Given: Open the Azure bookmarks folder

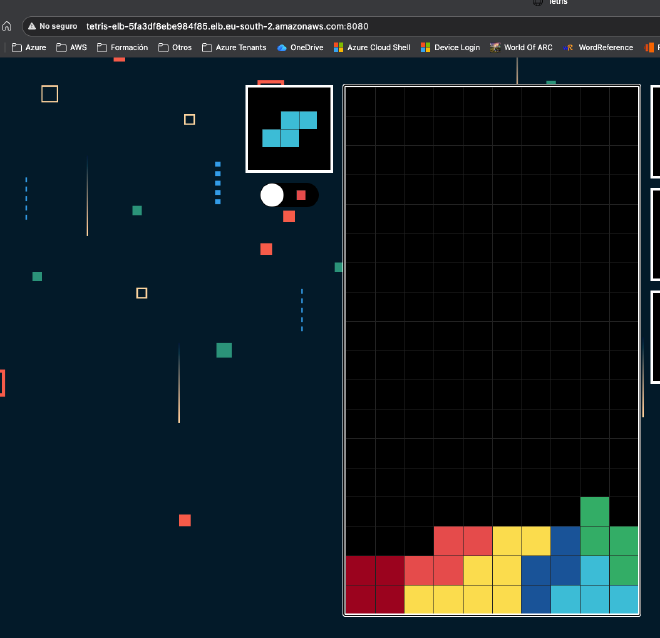Looking at the screenshot, I should coord(29,47).
